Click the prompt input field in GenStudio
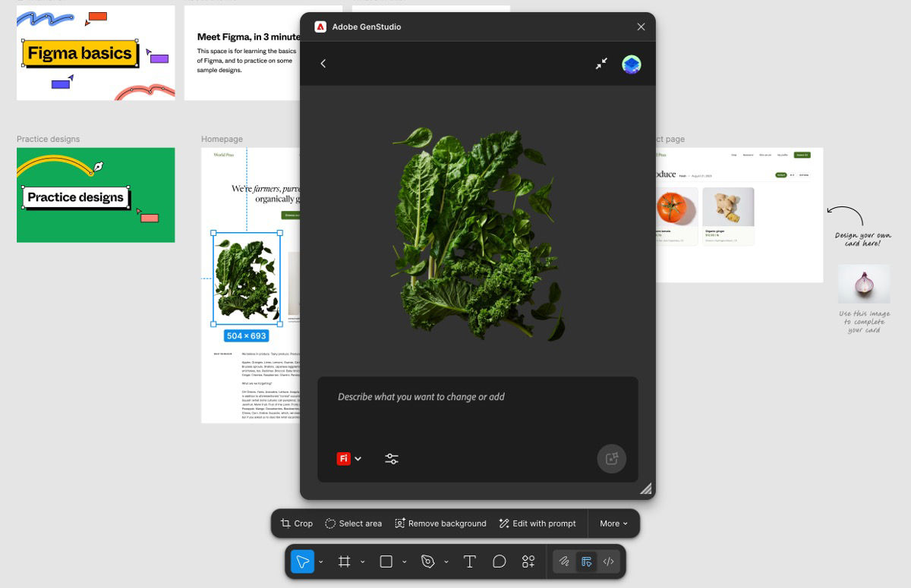911x588 pixels. (477, 397)
